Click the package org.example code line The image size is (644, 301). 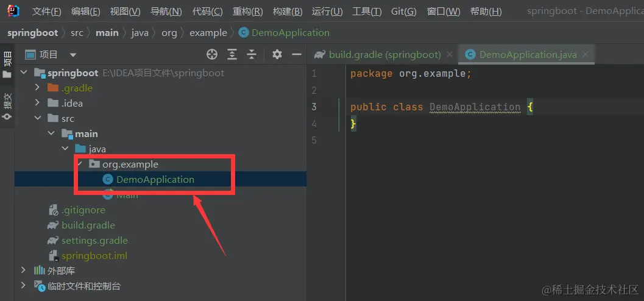click(x=411, y=74)
